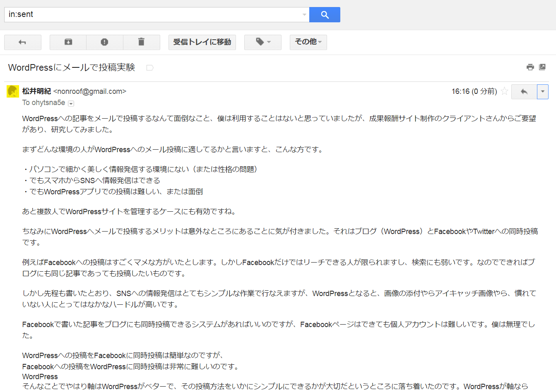The width and height of the screenshot is (556, 392).
Task: Print the whole conversation
Action: [x=530, y=67]
